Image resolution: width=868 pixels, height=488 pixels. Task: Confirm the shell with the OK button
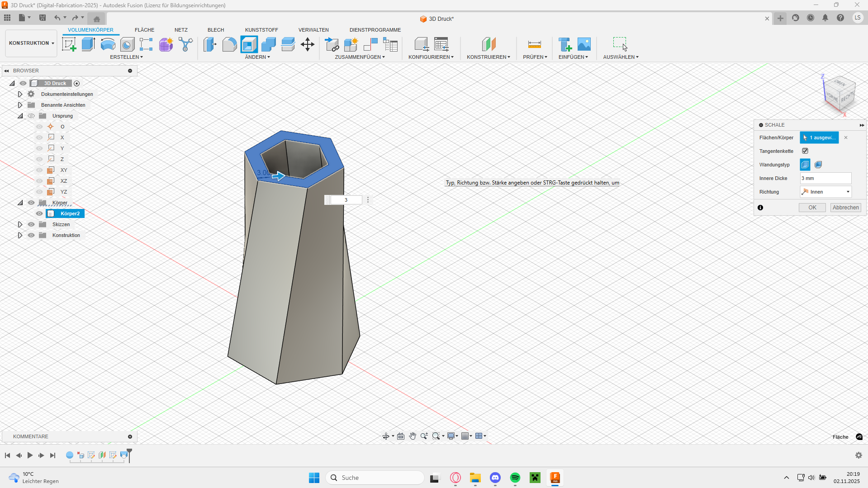(x=812, y=208)
